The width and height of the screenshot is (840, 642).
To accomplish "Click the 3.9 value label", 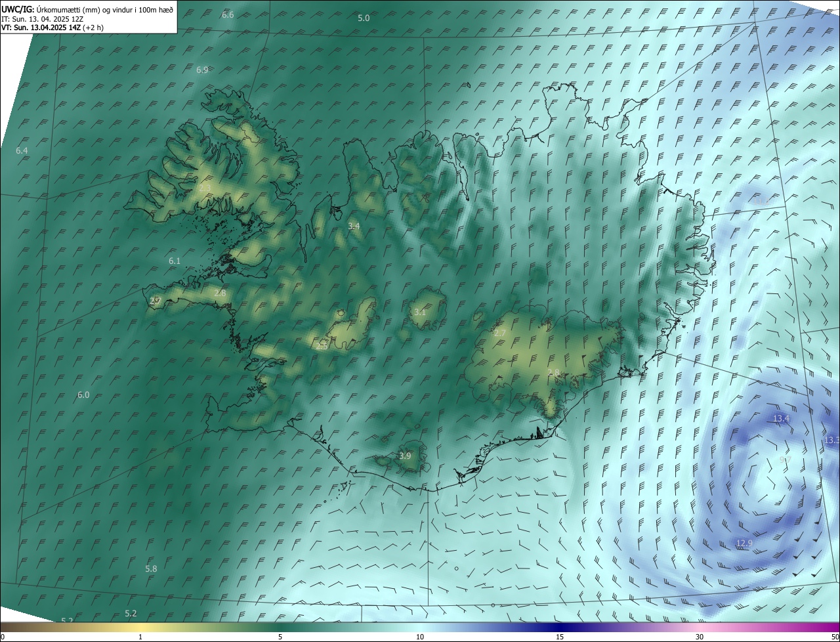I will [405, 456].
